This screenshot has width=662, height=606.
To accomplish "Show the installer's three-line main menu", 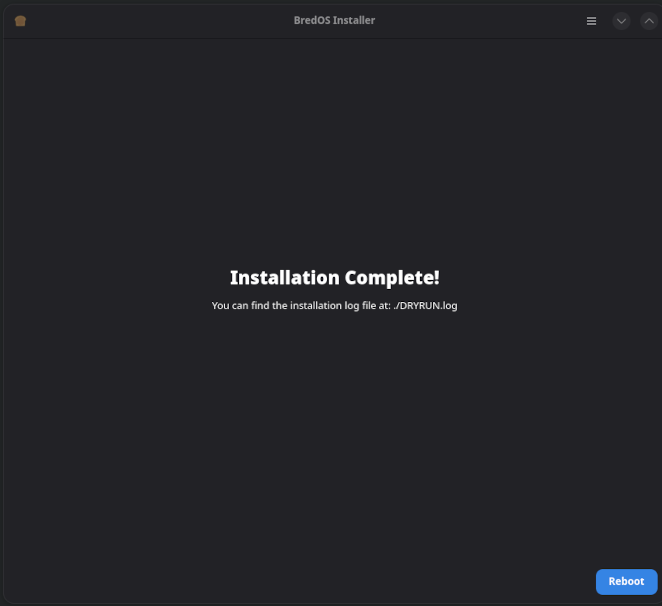I will (591, 20).
